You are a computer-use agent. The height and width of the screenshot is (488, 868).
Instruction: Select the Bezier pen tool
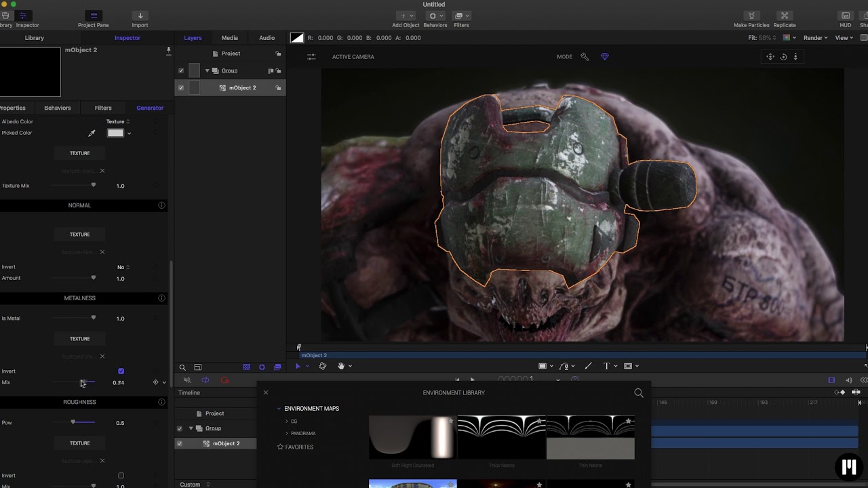[x=564, y=366]
